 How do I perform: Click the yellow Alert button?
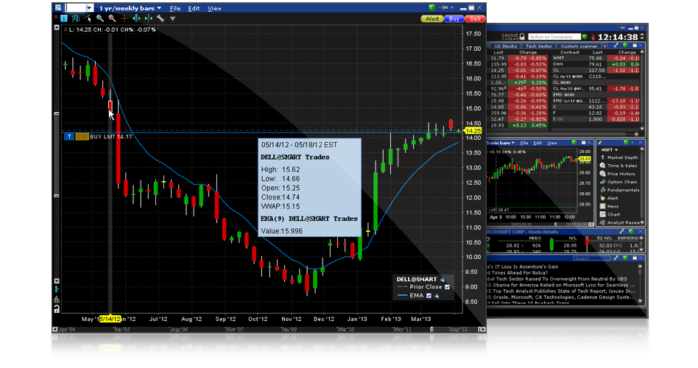coord(432,19)
